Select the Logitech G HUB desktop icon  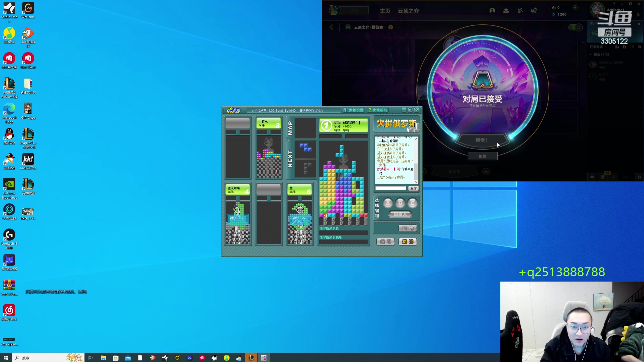pos(9,239)
